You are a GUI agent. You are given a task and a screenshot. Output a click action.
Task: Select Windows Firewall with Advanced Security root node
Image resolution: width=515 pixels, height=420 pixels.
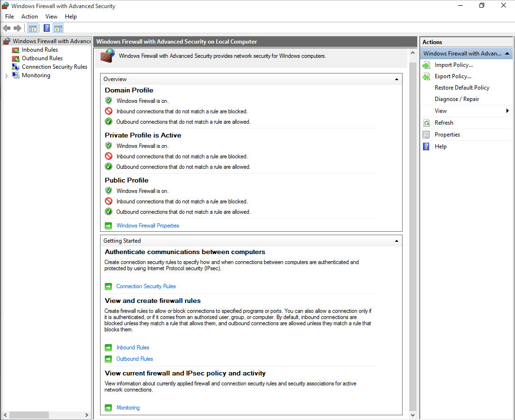click(52, 41)
